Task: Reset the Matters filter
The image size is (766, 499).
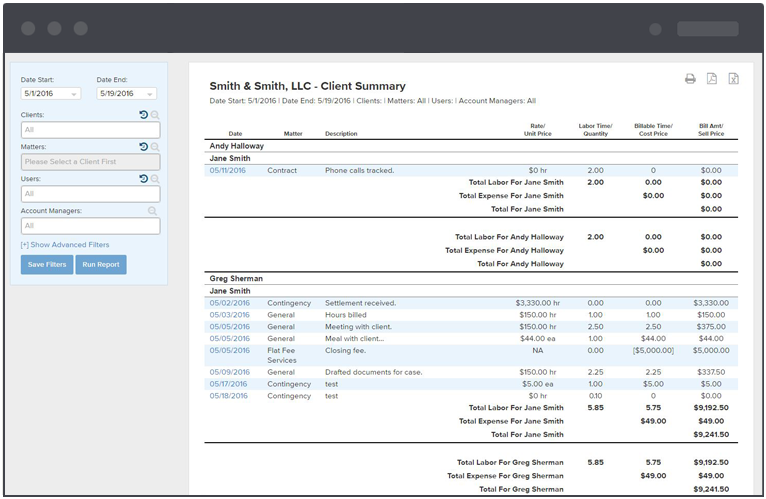Action: tap(143, 147)
